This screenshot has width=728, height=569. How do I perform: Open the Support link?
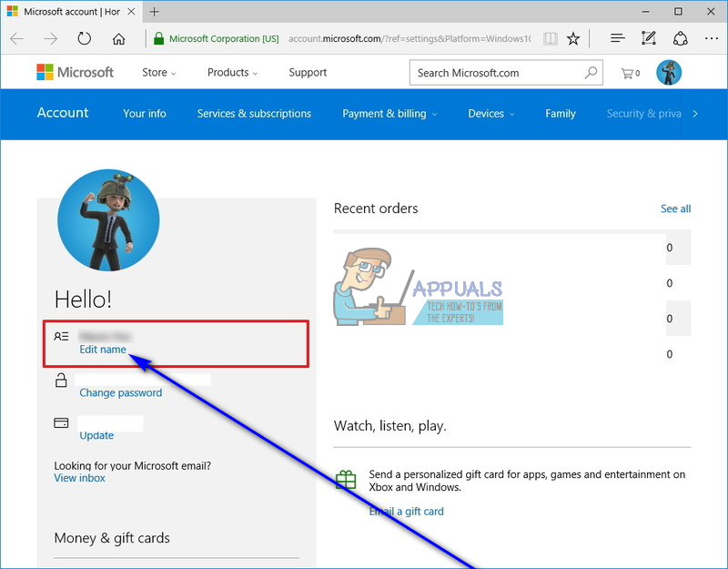click(x=308, y=73)
